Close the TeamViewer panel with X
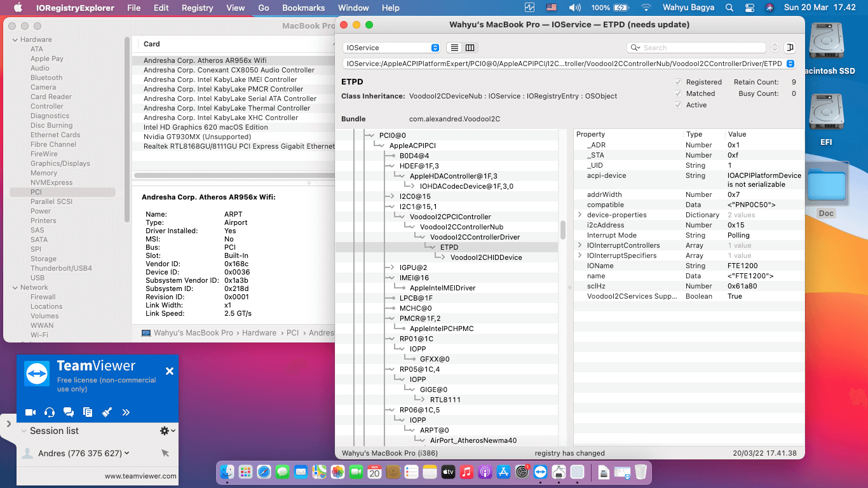 (170, 371)
